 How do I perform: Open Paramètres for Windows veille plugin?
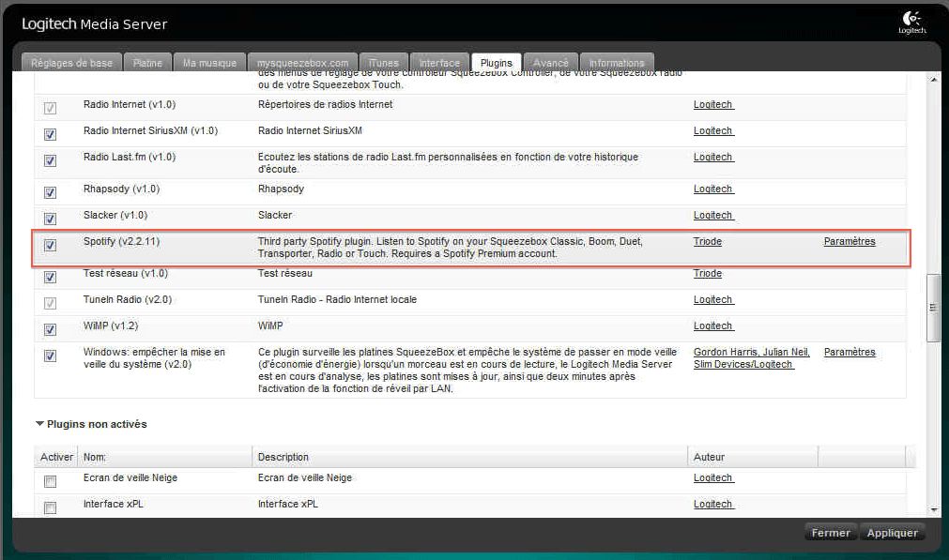click(850, 352)
